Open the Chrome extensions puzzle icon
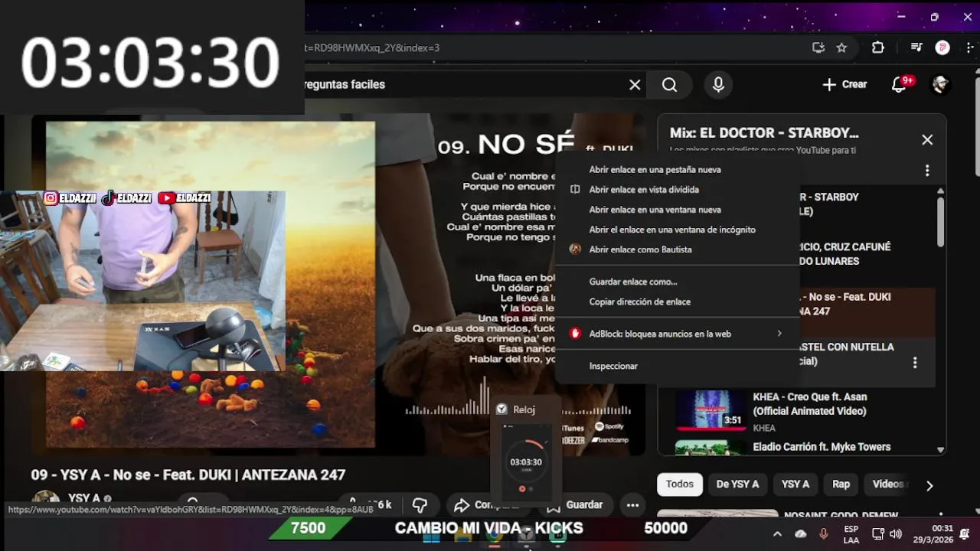The image size is (980, 551). (x=878, y=47)
